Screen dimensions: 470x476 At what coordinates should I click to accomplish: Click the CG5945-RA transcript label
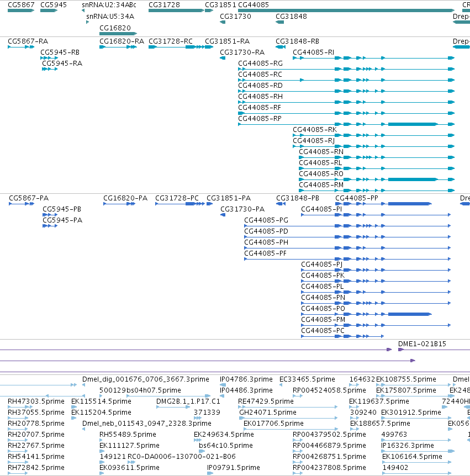tap(62, 64)
